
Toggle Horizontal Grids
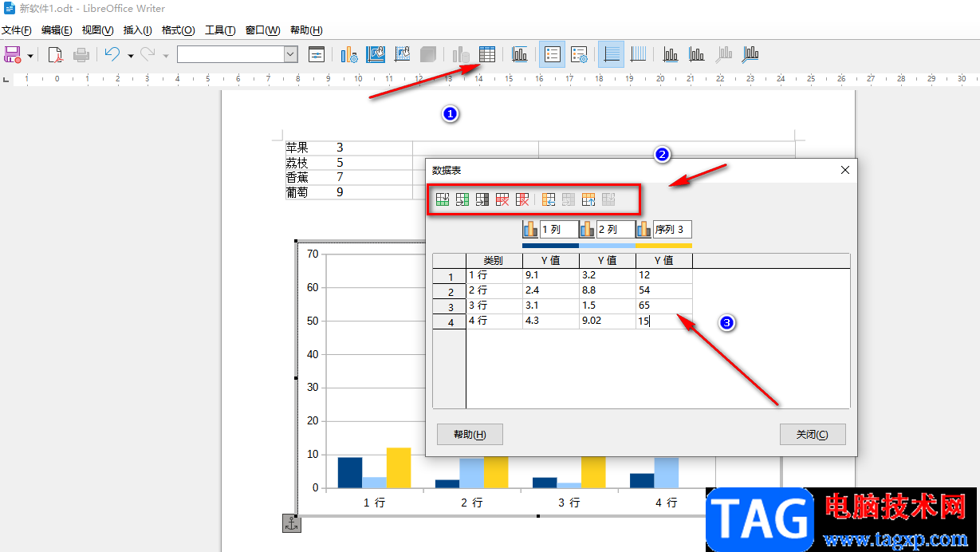pyautogui.click(x=612, y=55)
